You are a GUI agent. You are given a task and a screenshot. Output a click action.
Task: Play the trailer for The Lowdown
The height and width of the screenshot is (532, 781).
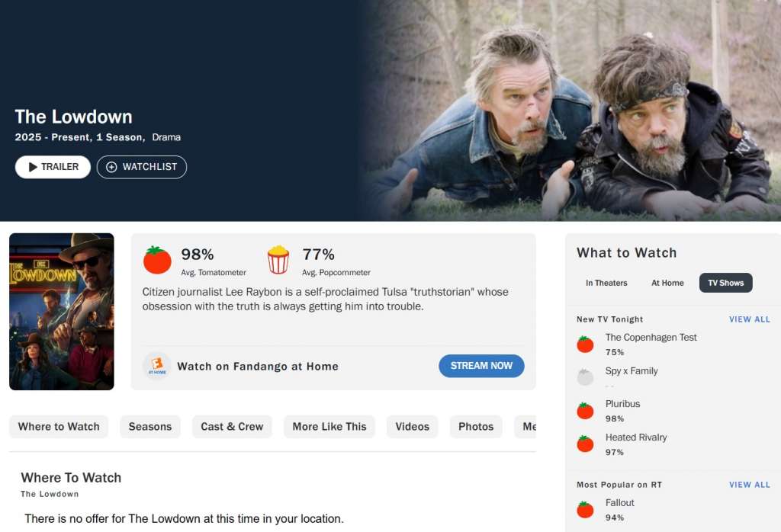click(53, 167)
